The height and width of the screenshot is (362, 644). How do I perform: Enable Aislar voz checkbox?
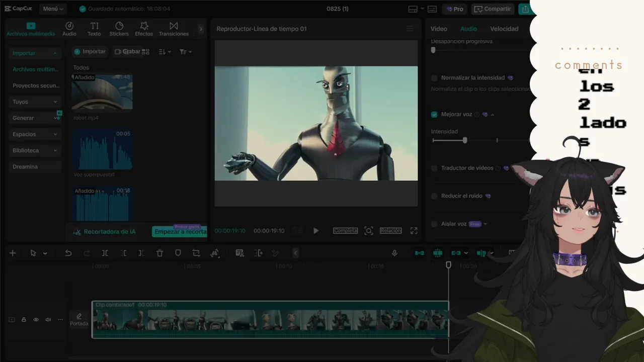[x=434, y=224]
